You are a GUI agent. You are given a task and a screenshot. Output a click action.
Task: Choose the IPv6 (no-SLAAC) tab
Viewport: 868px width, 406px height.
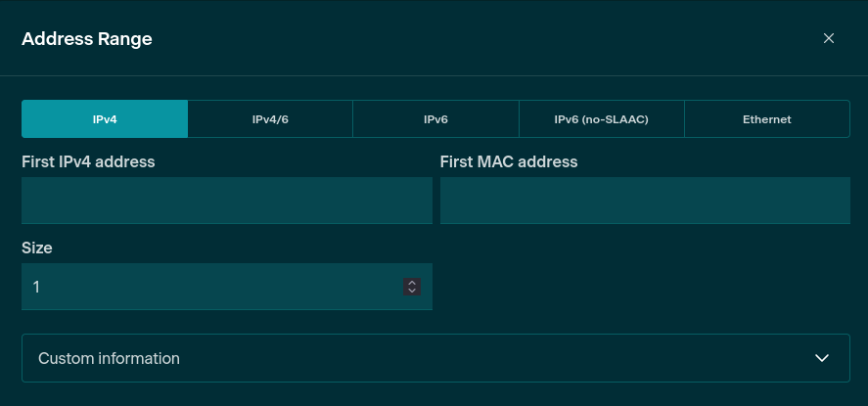click(x=601, y=119)
